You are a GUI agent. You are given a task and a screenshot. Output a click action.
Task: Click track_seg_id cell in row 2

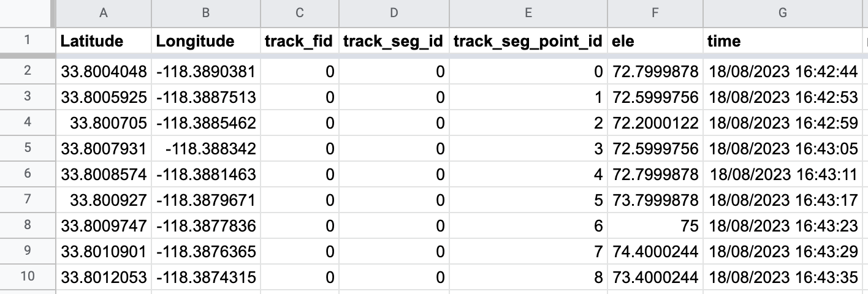(394, 72)
